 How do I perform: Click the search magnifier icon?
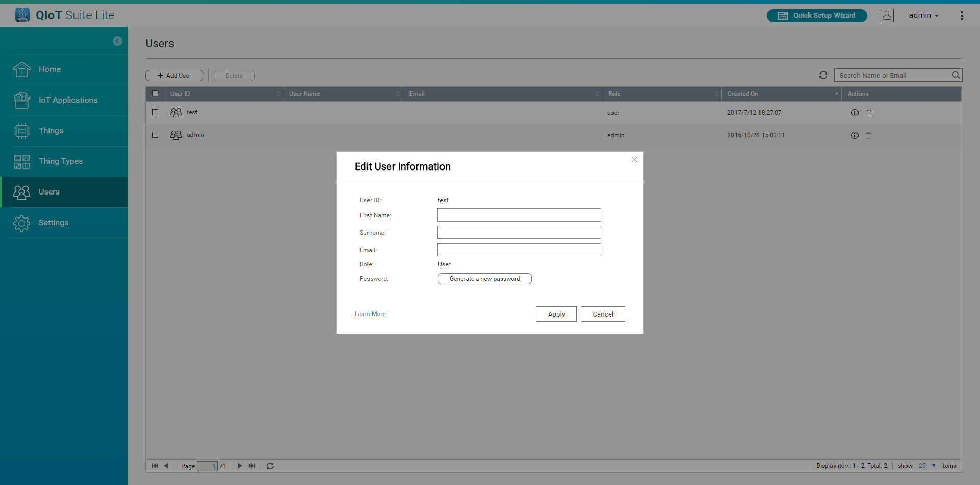(x=955, y=75)
